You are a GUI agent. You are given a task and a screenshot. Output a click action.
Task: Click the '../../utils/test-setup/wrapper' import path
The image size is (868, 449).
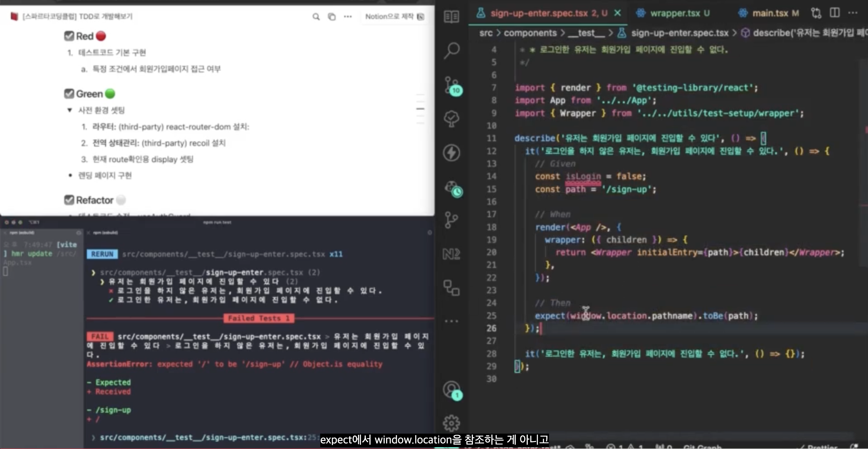coord(718,113)
